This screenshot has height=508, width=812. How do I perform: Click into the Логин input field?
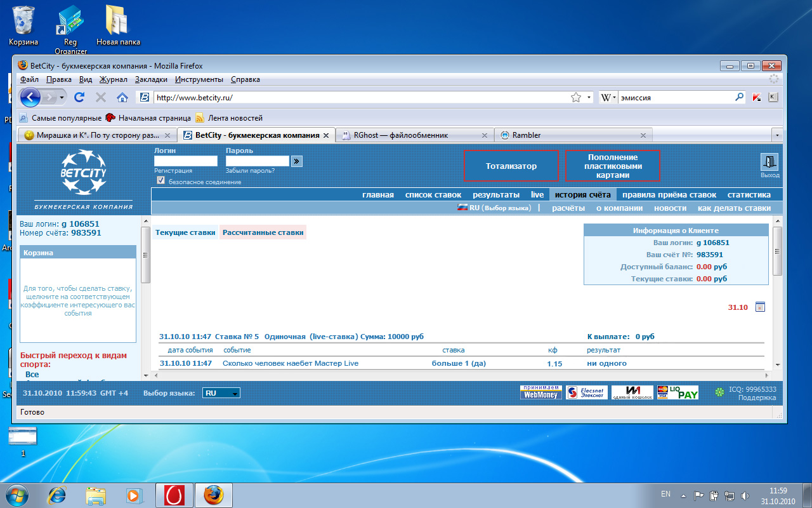[185, 161]
